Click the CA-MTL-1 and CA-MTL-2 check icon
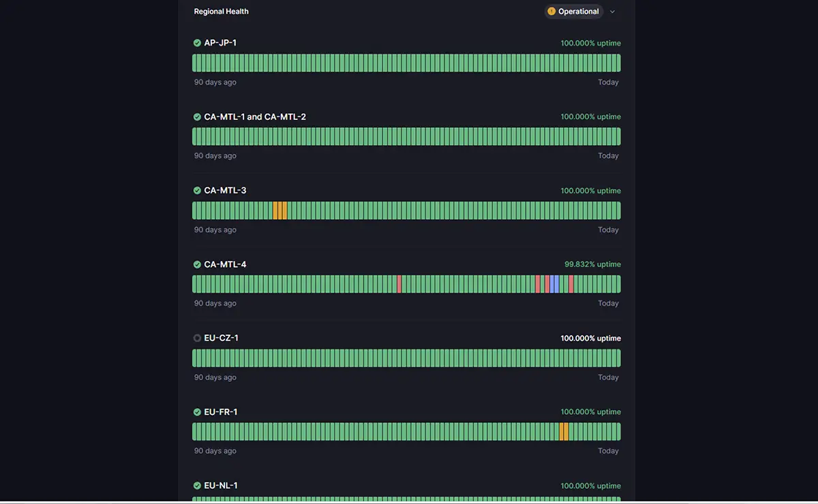818x504 pixels. (197, 117)
